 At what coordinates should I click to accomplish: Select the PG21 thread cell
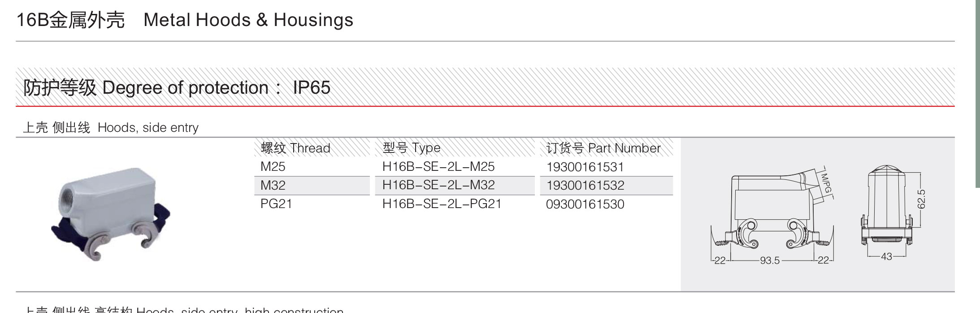[x=276, y=204]
